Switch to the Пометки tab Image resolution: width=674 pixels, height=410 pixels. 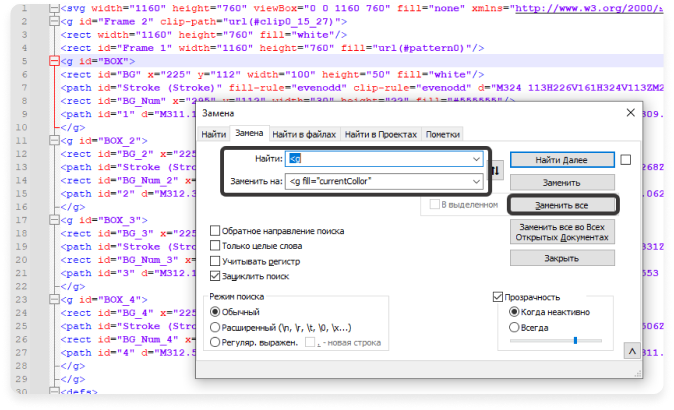click(x=443, y=135)
